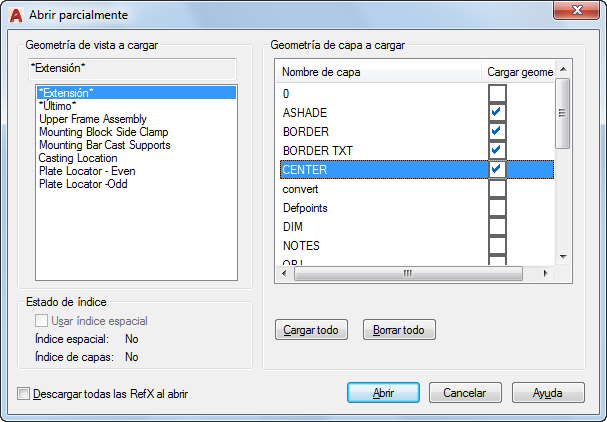Uncheck the ASHADE layer load checkbox
607x422 pixels.
pos(497,112)
